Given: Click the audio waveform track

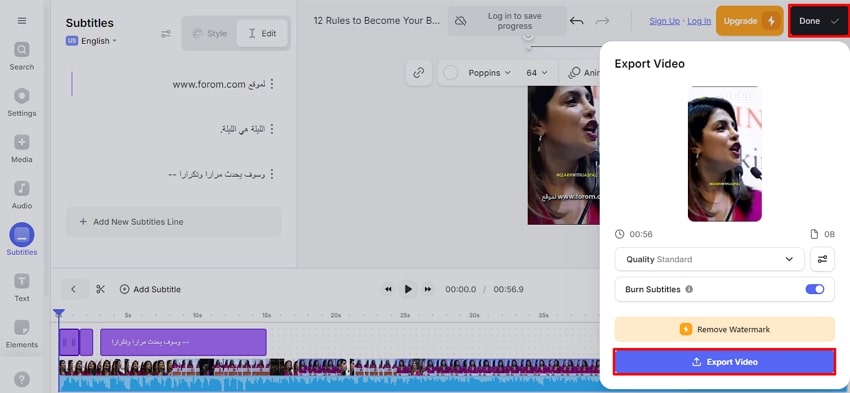Looking at the screenshot, I should (x=329, y=384).
